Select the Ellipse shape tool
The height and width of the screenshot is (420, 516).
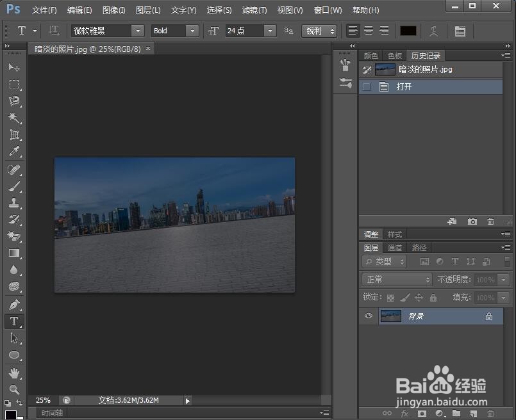14,355
